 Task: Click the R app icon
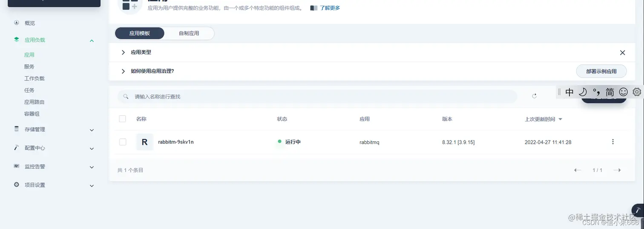click(x=144, y=142)
